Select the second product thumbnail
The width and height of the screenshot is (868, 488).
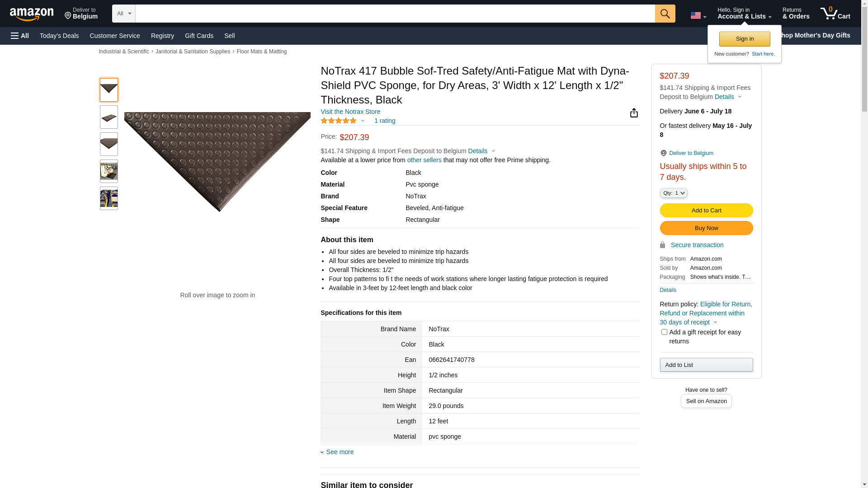point(109,117)
